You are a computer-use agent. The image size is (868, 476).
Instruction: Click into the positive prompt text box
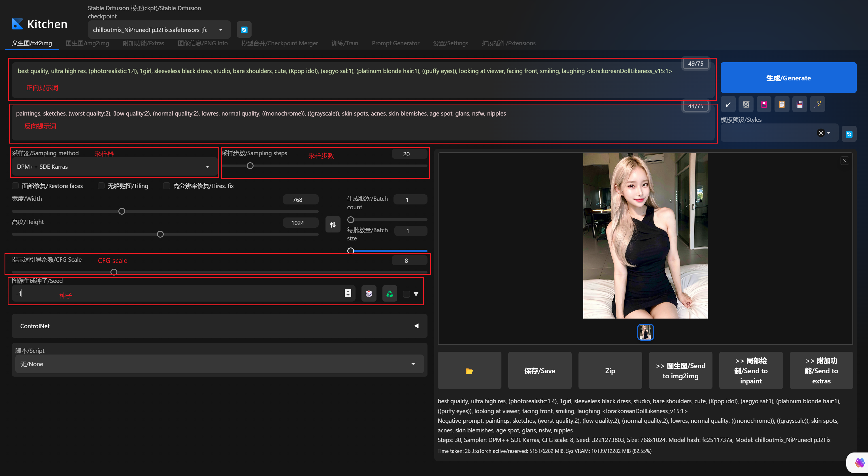pyautogui.click(x=363, y=80)
